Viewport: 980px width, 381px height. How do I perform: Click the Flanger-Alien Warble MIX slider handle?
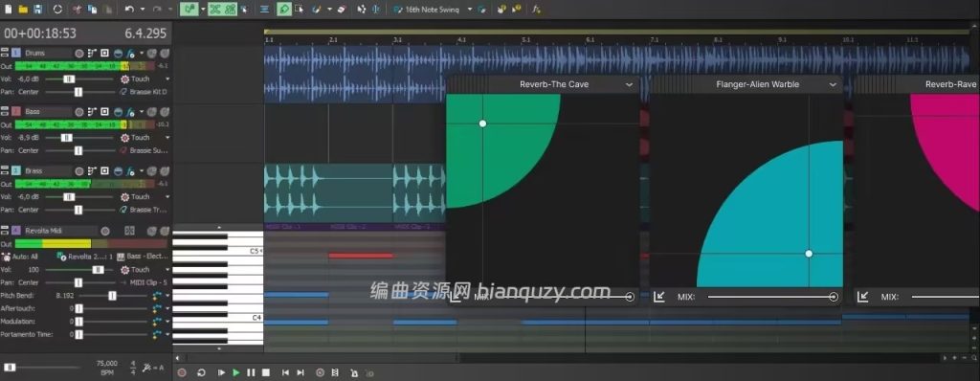point(834,297)
